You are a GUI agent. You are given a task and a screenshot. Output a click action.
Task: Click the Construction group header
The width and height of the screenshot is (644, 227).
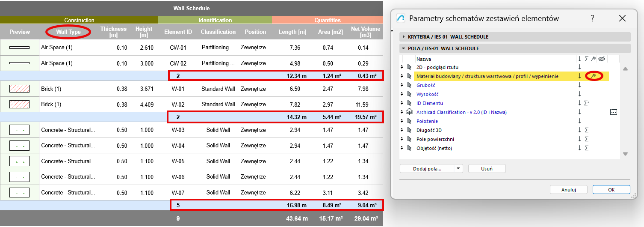click(79, 20)
